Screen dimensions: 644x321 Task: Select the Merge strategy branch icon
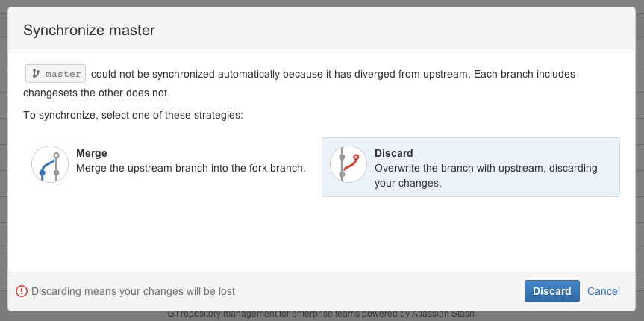50,164
